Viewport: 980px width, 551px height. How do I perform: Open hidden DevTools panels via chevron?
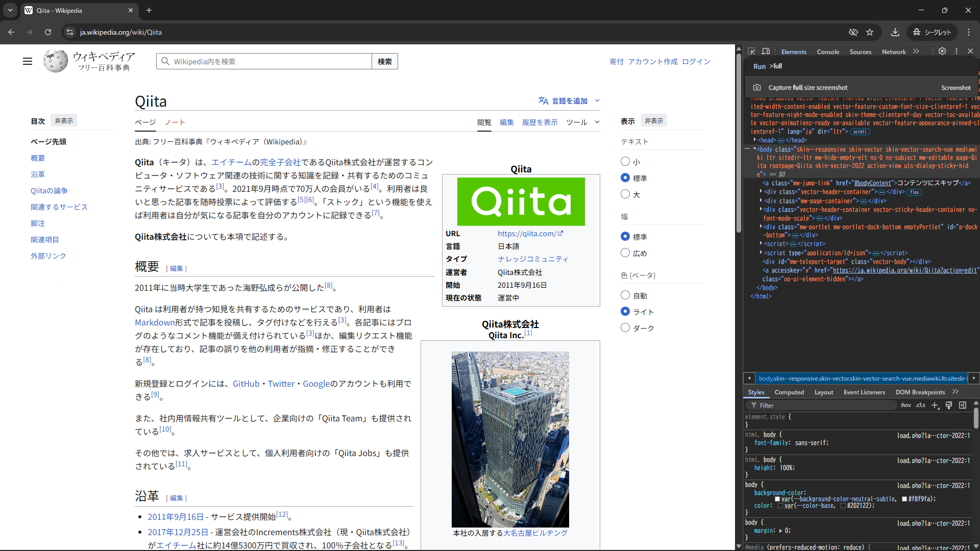click(x=917, y=51)
